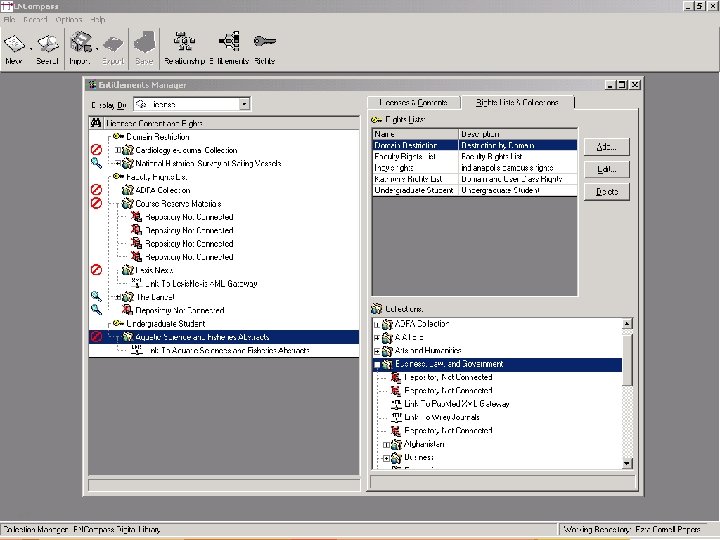Expand the Afghanistan collection node
The width and height of the screenshot is (720, 540).
(x=386, y=444)
